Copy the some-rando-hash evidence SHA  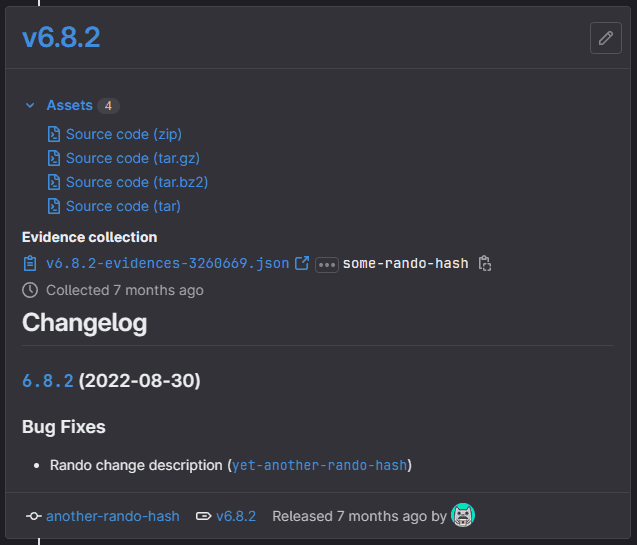[485, 264]
